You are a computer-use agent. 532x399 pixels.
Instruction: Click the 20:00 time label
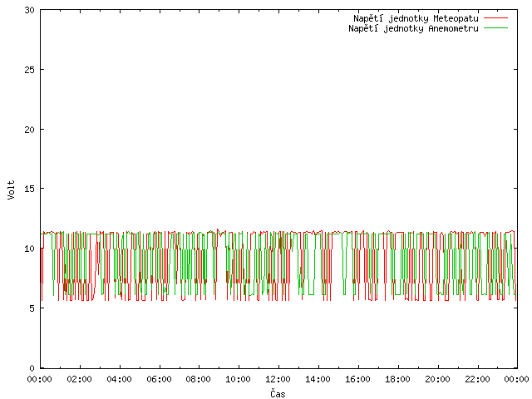(438, 379)
